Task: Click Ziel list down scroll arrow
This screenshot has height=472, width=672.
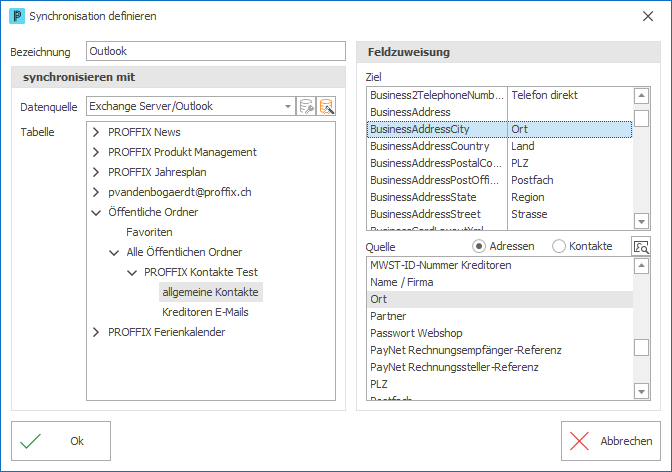Action: coord(641,222)
